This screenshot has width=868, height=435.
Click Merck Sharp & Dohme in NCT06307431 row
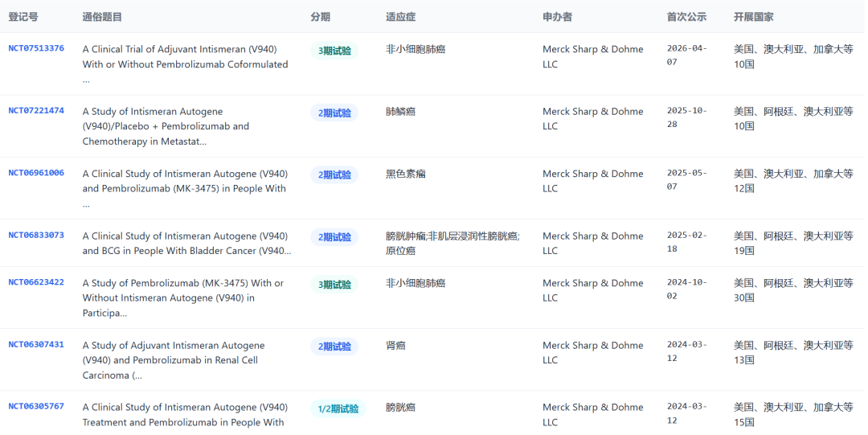point(593,352)
